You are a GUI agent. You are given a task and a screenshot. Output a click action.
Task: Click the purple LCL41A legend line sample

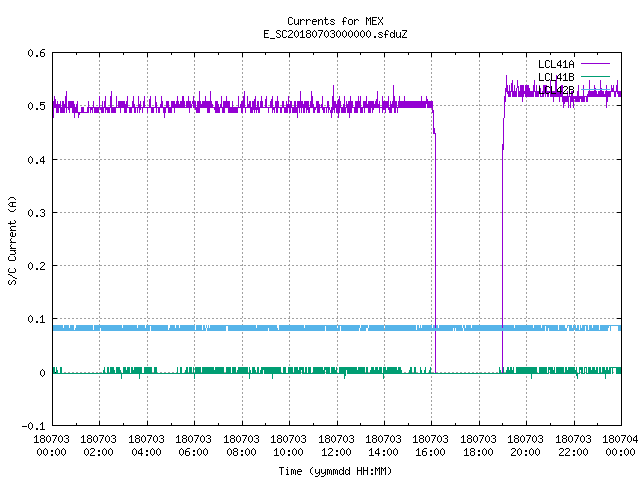click(x=595, y=64)
